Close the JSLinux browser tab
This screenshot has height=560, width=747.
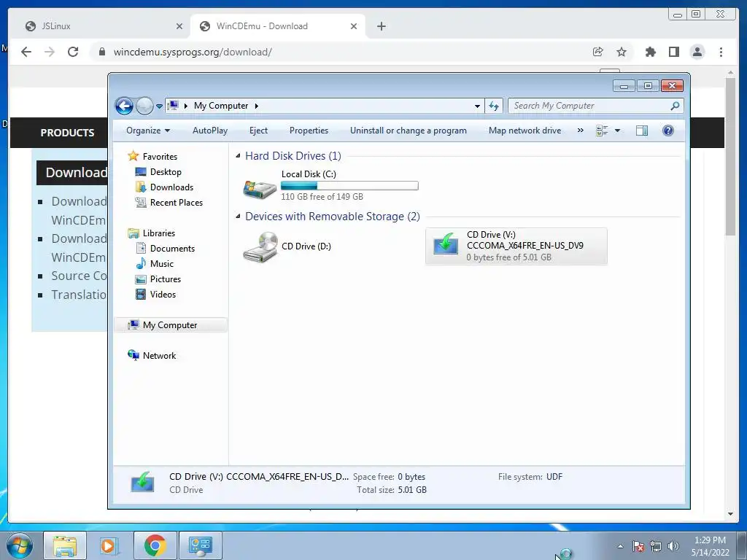tap(179, 26)
